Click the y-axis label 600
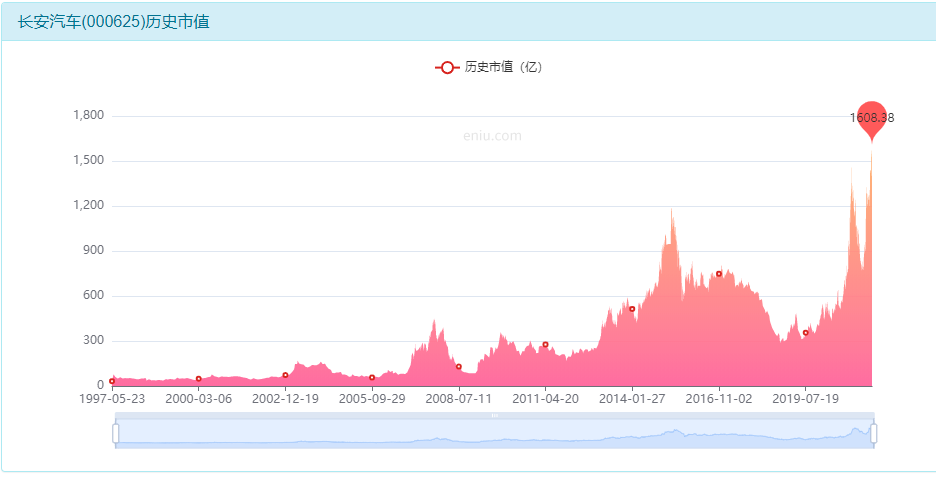936x482 pixels. (x=94, y=296)
